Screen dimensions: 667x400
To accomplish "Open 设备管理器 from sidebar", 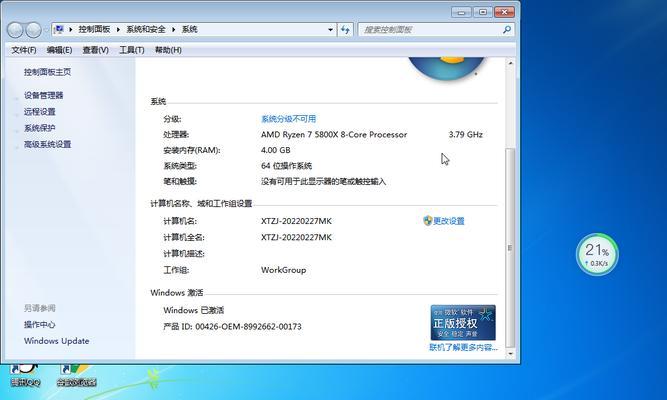I will click(43, 95).
